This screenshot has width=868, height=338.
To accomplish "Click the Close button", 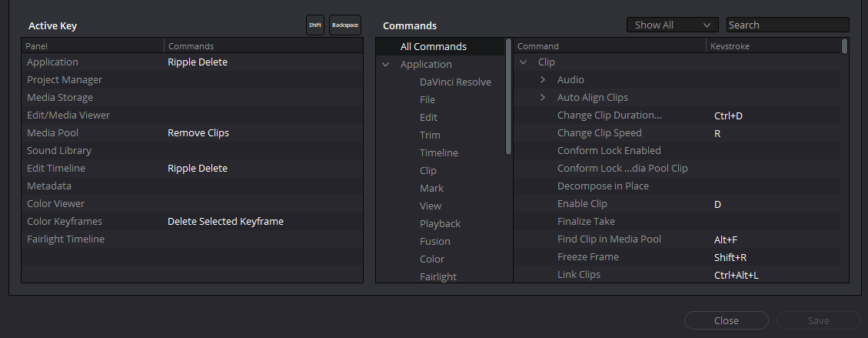I will [727, 320].
